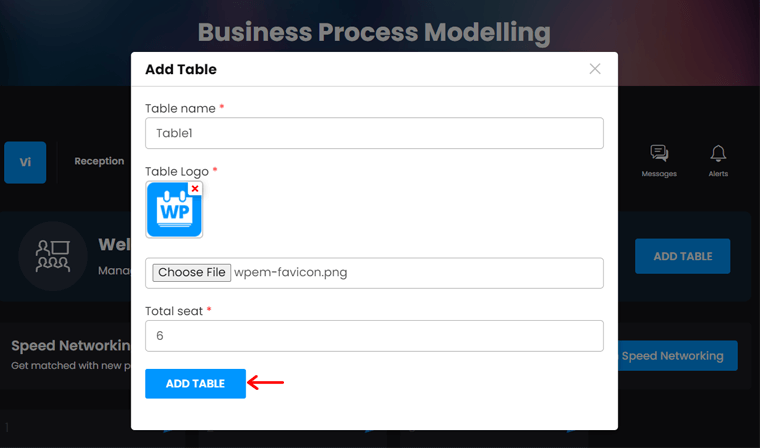Remove the uploaded table logo image

point(195,189)
